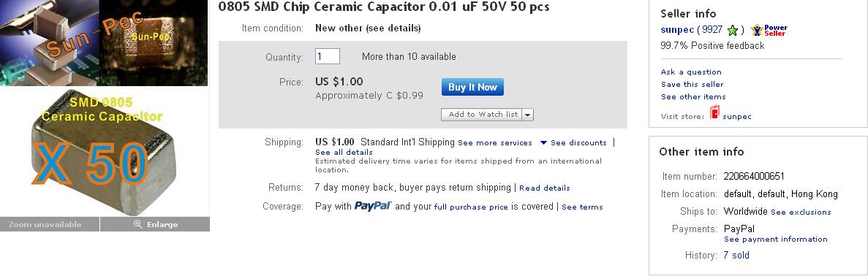Open See other items link
The image size is (868, 276).
(x=693, y=97)
